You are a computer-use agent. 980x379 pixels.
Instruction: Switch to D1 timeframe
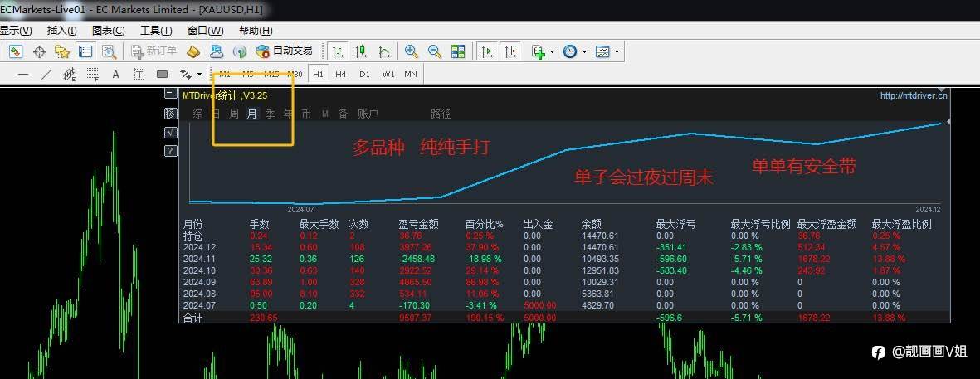click(x=364, y=75)
